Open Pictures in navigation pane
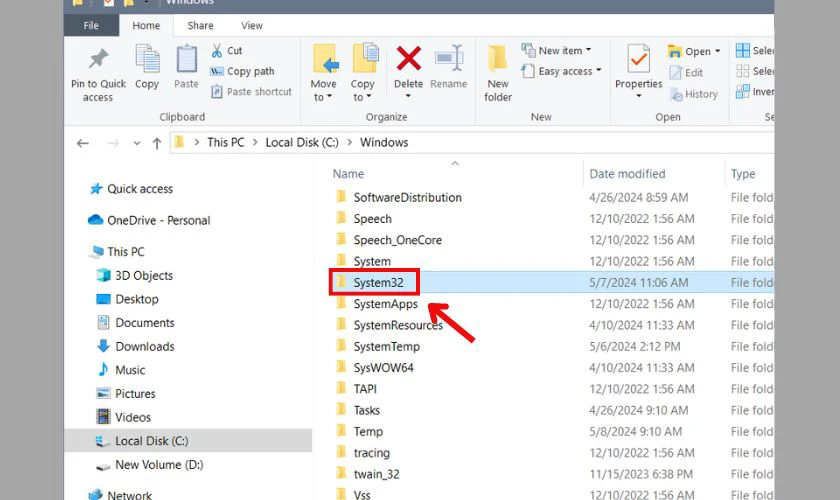840x500 pixels. (126, 393)
